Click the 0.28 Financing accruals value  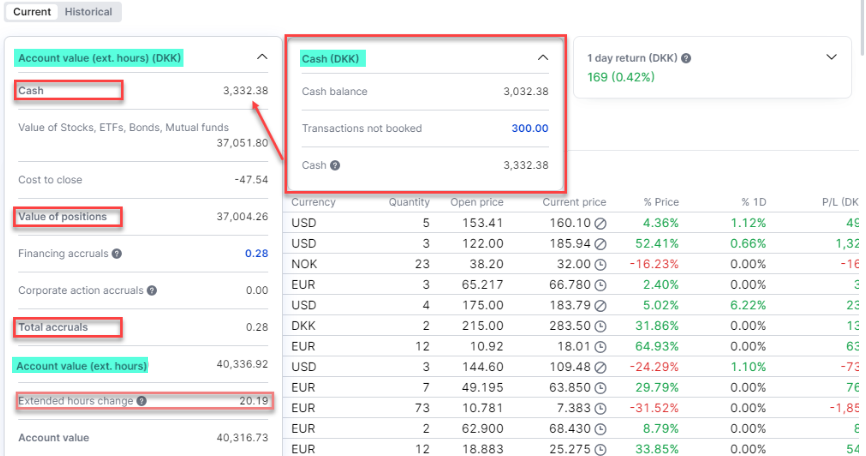[x=256, y=254]
